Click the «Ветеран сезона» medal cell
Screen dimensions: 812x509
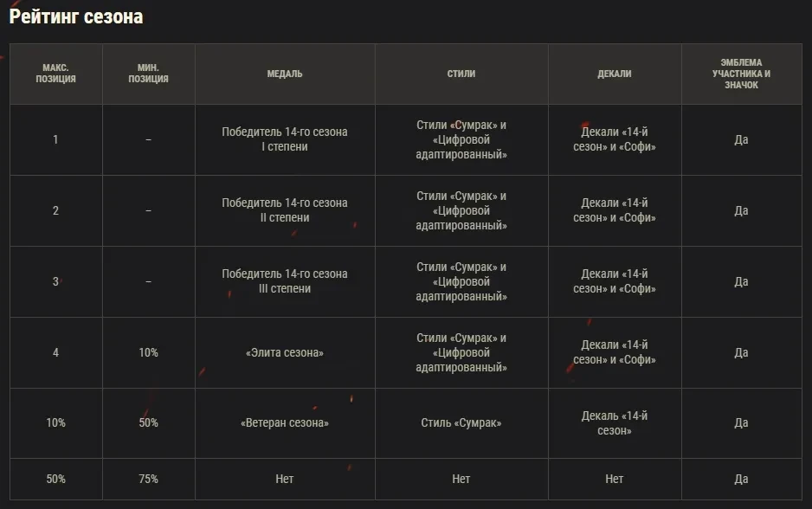(285, 423)
